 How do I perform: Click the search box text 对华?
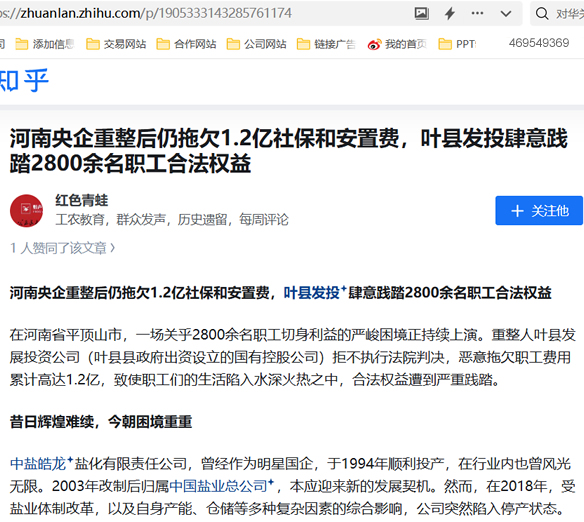pyautogui.click(x=570, y=14)
